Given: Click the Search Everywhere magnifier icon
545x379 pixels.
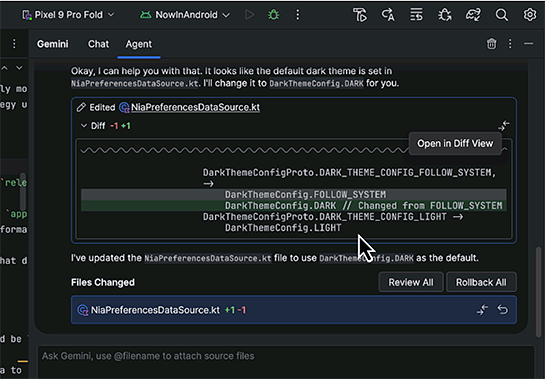Looking at the screenshot, I should click(x=502, y=15).
